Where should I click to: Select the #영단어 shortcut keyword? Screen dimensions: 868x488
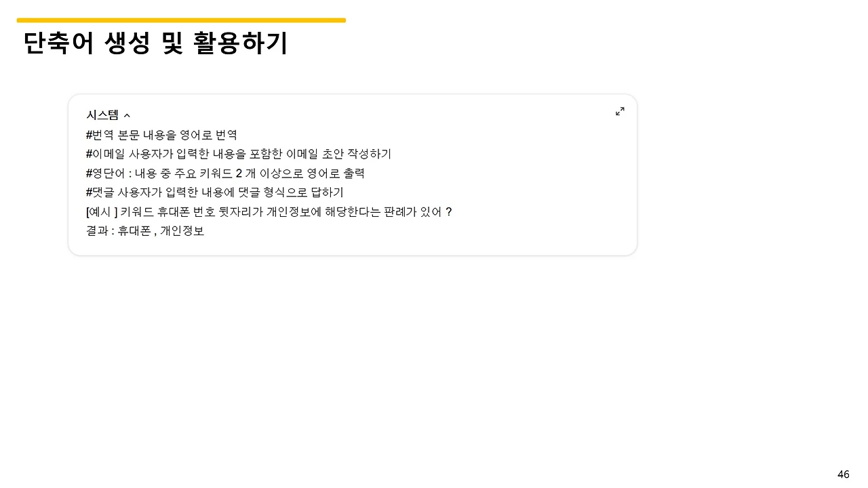click(x=106, y=173)
